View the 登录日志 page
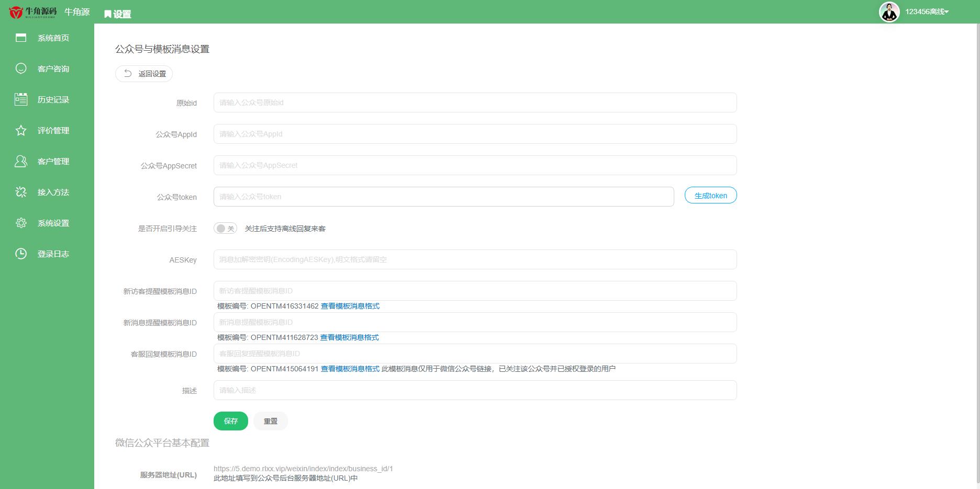The image size is (980, 489). pos(47,254)
